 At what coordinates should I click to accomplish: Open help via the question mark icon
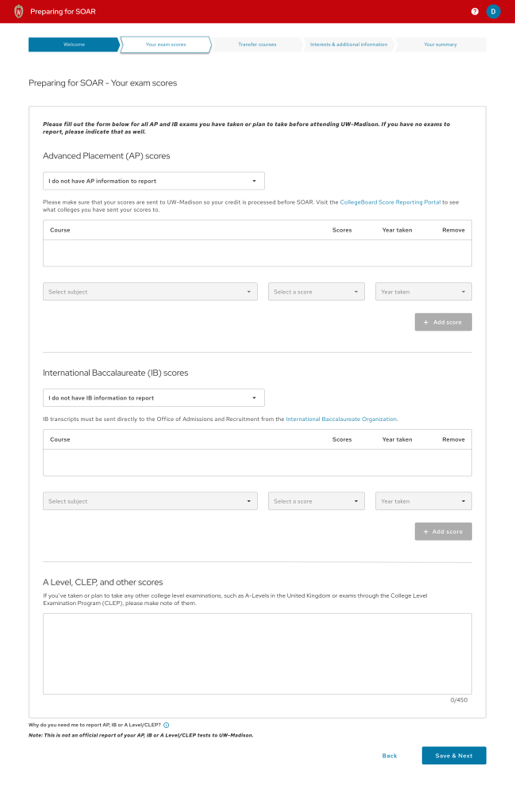(x=475, y=11)
